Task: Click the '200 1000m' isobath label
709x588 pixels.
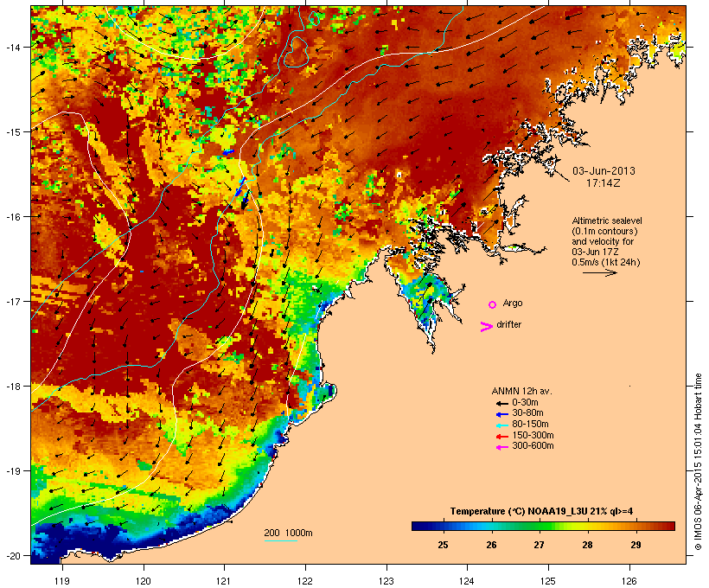Action: [288, 533]
